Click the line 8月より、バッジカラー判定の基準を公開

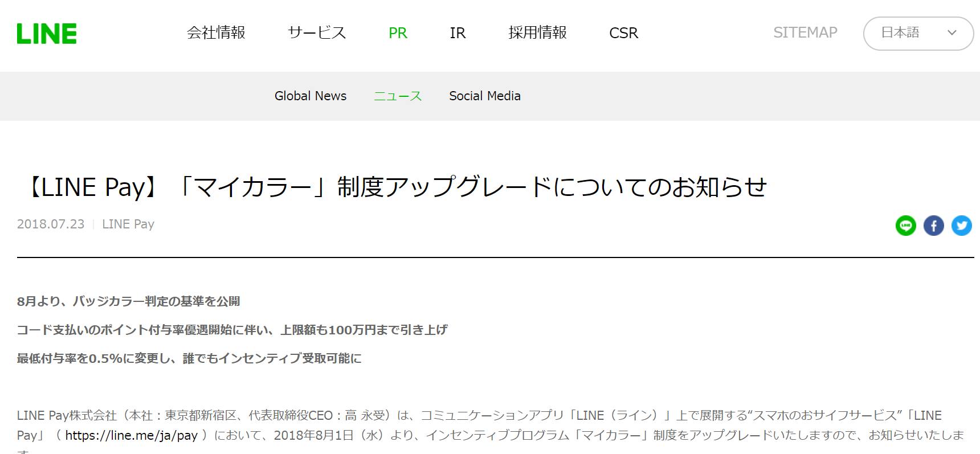(128, 301)
